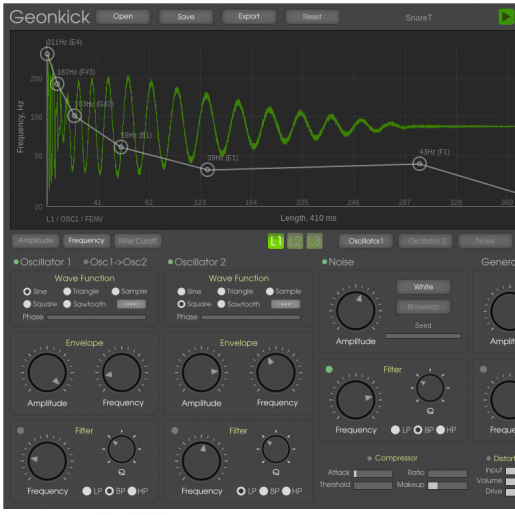Image resolution: width=515 pixels, height=515 pixels.
Task: Switch to Amplitude envelope tab
Action: [36, 241]
